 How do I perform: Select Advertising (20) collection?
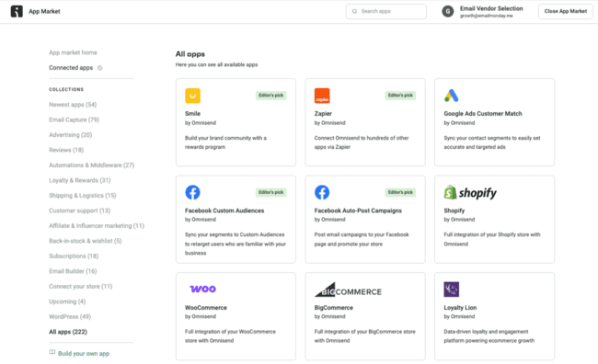click(70, 135)
